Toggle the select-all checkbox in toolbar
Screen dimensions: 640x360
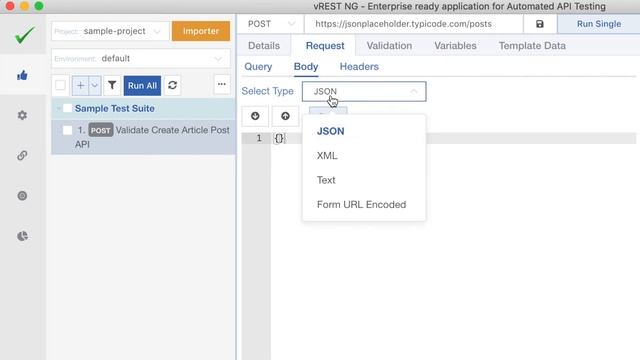point(60,85)
